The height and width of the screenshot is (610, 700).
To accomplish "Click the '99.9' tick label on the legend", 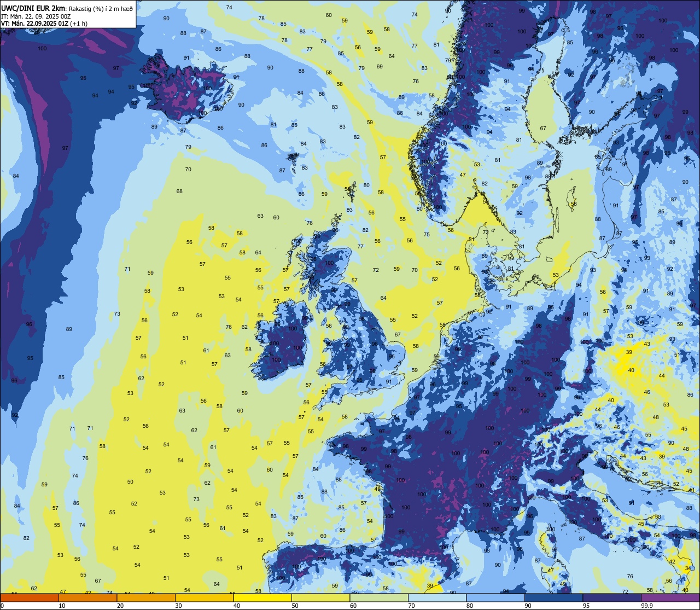I will pos(647,606).
